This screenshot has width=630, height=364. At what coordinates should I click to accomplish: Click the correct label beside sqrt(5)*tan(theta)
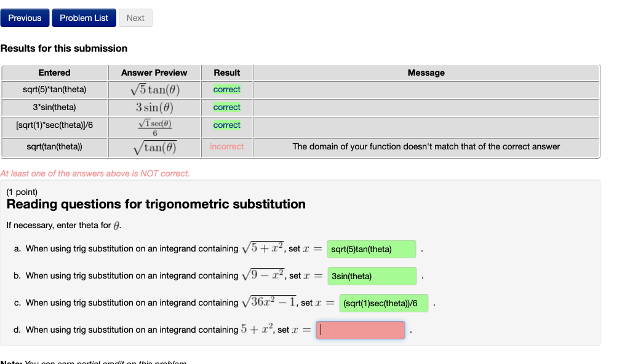226,89
